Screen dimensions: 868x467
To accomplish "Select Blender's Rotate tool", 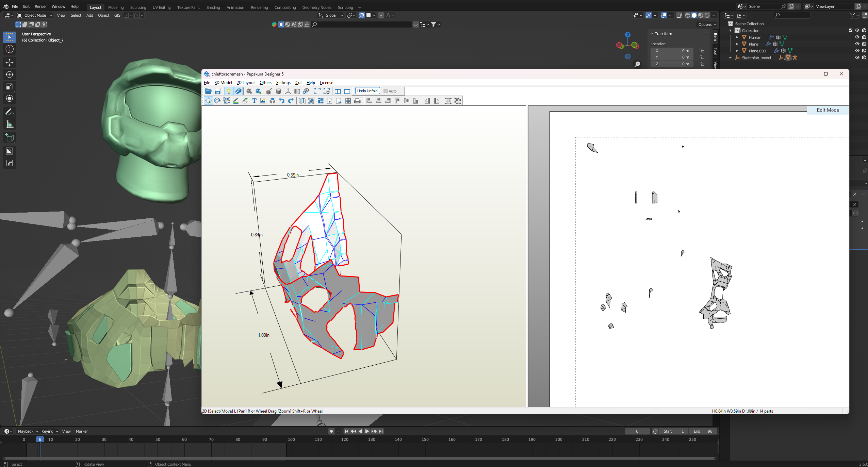I will click(10, 74).
